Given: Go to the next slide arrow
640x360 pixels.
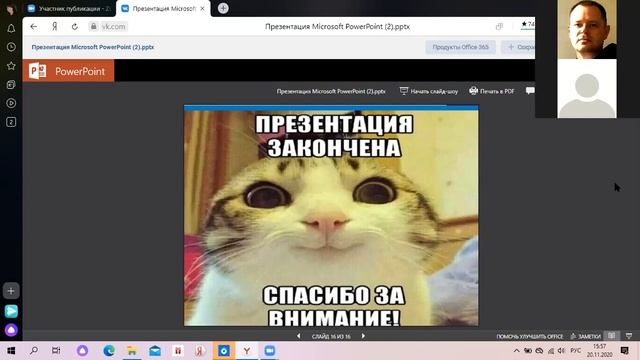Looking at the screenshot, I should tap(363, 336).
